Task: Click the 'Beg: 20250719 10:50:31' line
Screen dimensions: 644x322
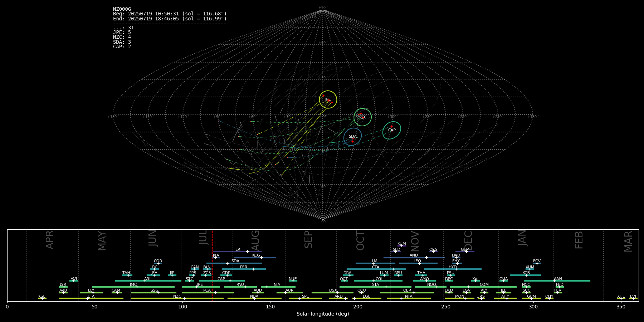Action: 170,14
